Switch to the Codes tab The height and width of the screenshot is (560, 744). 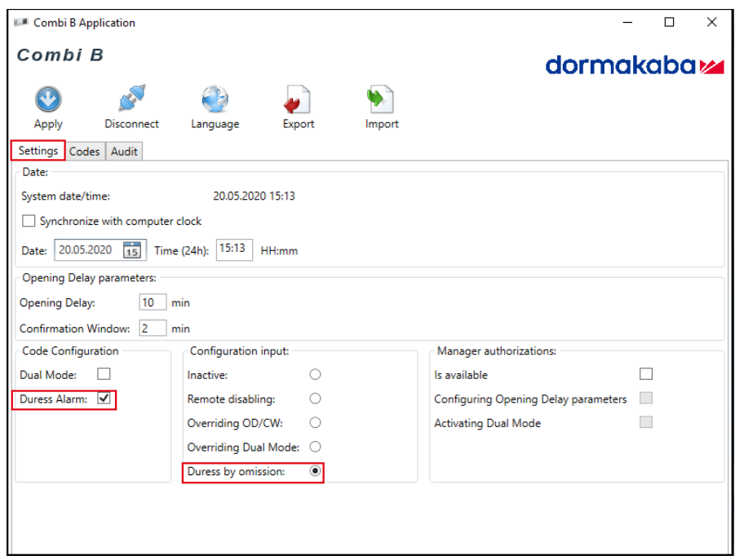[85, 152]
